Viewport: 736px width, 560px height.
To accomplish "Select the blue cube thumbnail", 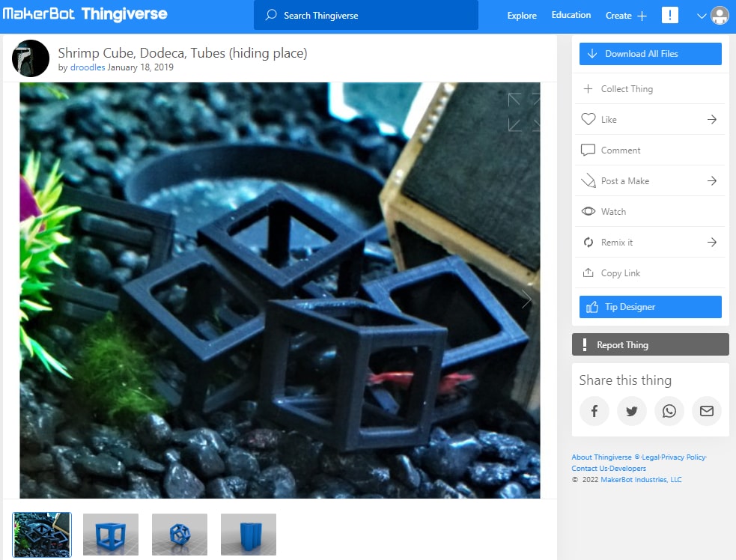I will (x=110, y=535).
